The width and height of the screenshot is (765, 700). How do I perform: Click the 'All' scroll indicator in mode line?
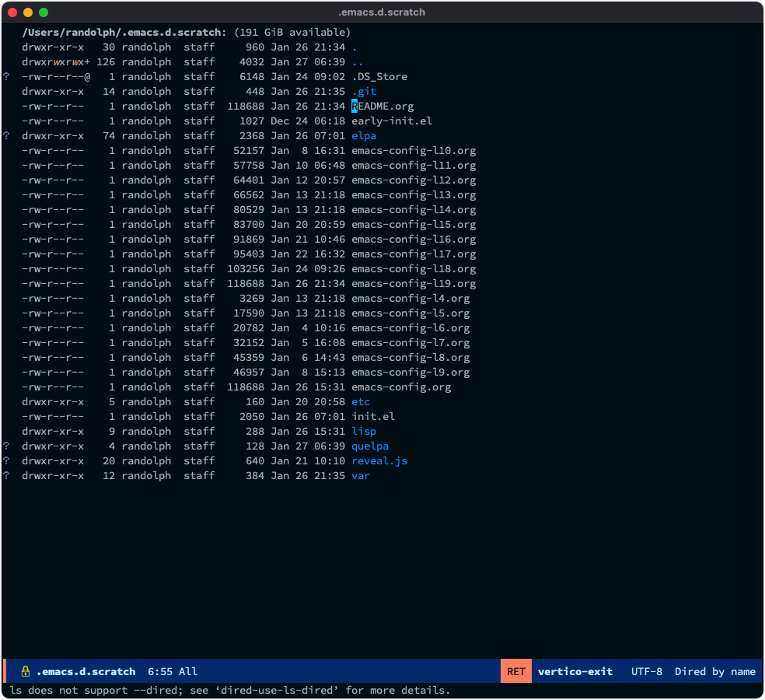coord(188,671)
